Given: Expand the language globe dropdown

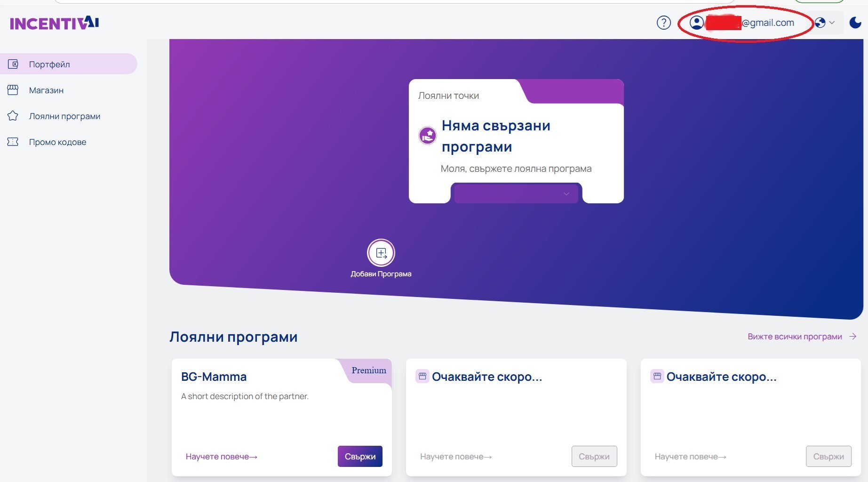Looking at the screenshot, I should [825, 23].
